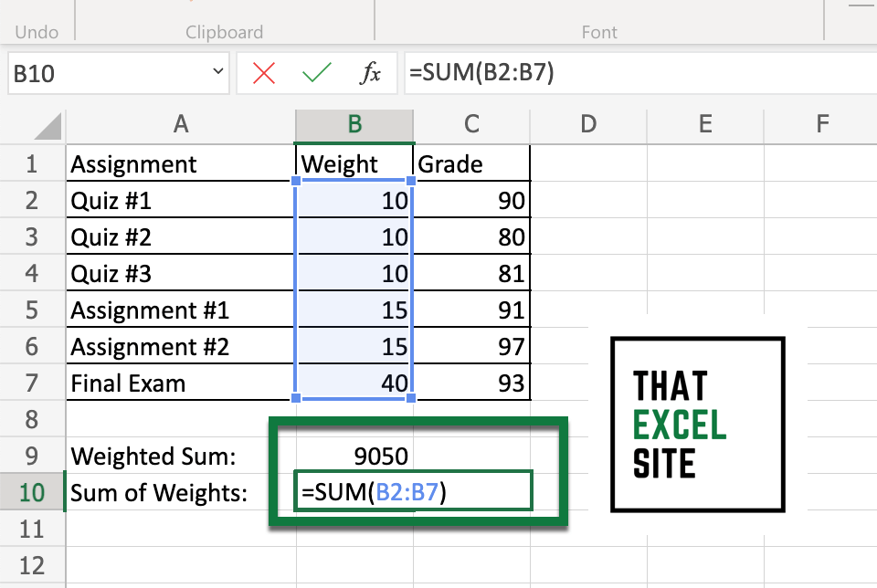The image size is (877, 588).
Task: Confirm the formula using green checkmark icon
Action: point(317,73)
